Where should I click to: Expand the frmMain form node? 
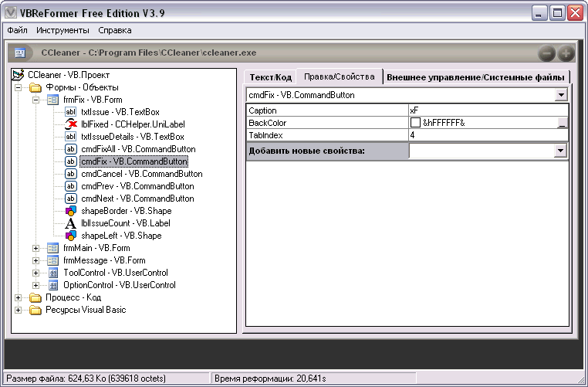coord(35,248)
